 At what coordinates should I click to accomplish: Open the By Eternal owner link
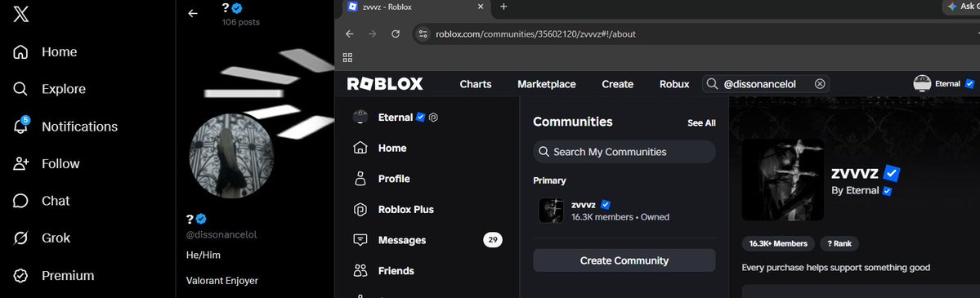coord(861,190)
